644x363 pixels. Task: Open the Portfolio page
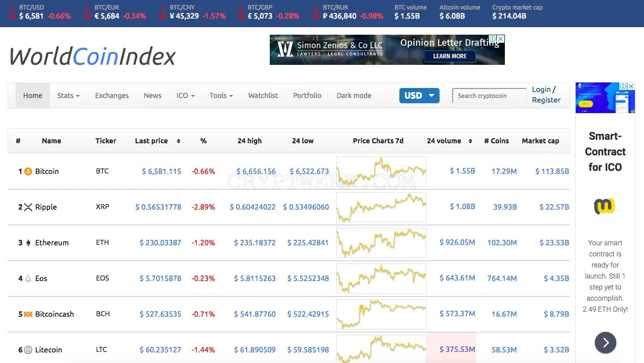[307, 96]
